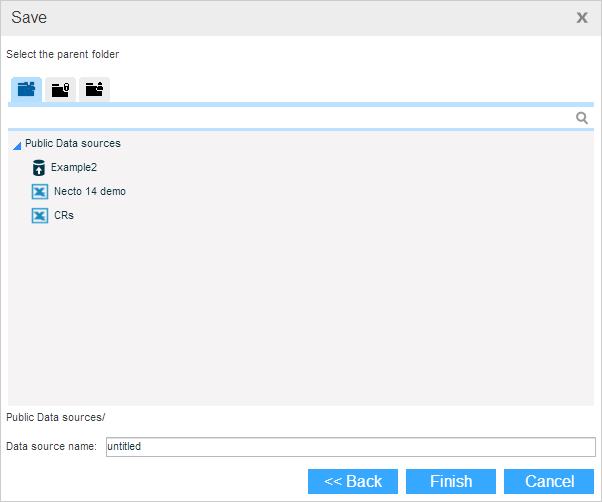Click the CRs cube icon
602x502 pixels.
click(x=40, y=215)
